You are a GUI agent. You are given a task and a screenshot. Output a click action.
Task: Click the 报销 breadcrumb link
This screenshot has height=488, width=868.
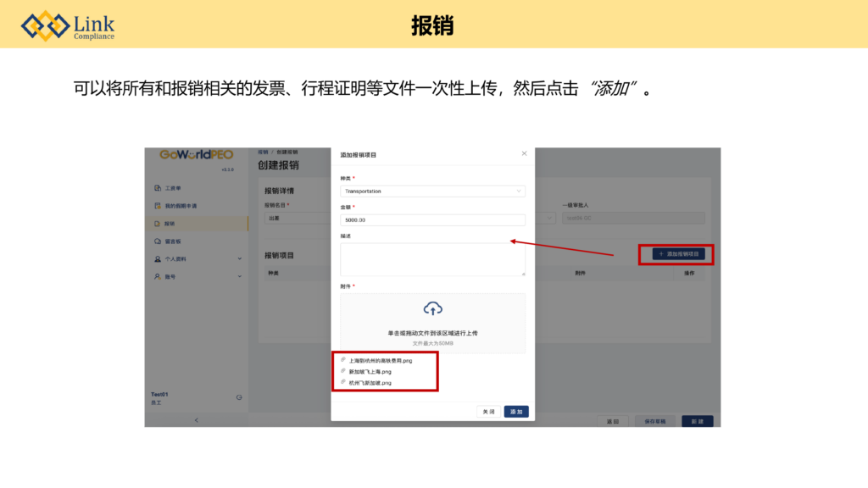point(263,151)
